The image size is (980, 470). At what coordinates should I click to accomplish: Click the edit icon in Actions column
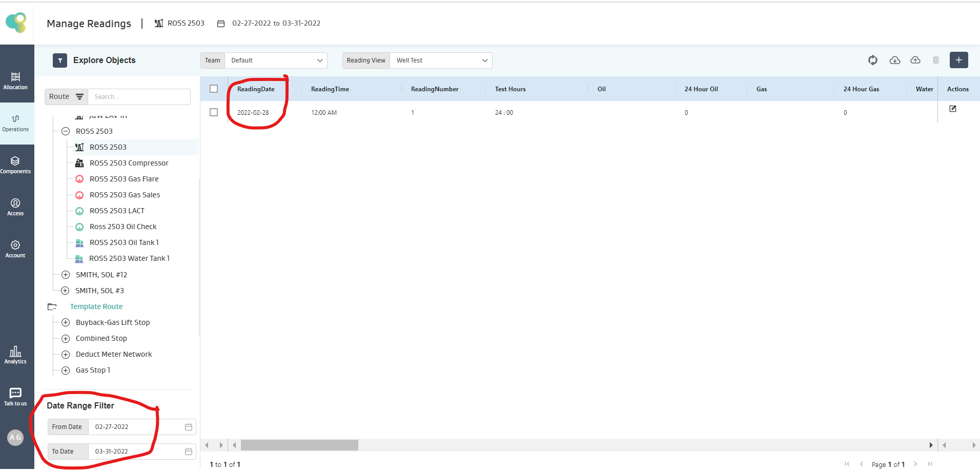[952, 109]
